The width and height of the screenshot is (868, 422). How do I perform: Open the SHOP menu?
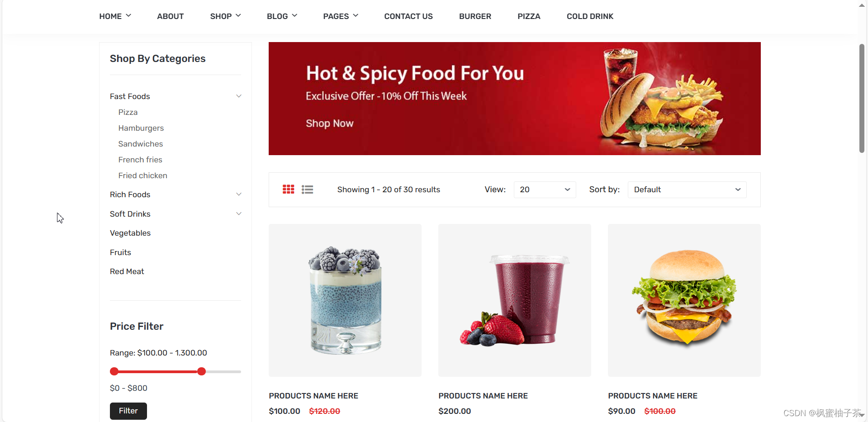(225, 16)
